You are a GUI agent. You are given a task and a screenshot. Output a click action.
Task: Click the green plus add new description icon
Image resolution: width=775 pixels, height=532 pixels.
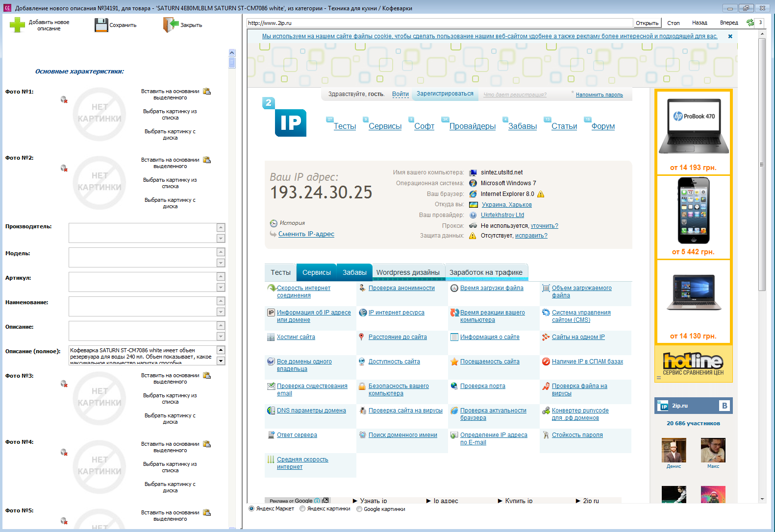(x=17, y=25)
